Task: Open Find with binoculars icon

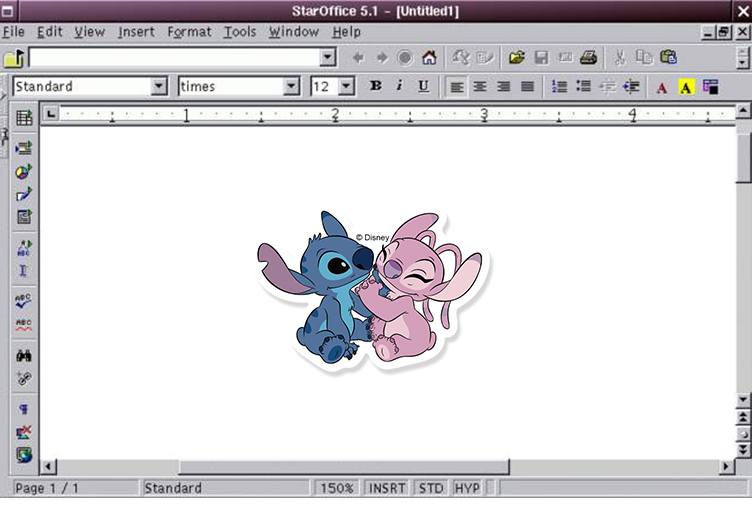Action: [24, 355]
